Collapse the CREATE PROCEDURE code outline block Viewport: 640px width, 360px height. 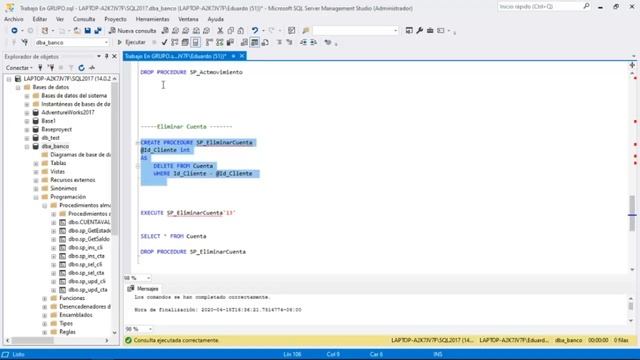coord(138,143)
